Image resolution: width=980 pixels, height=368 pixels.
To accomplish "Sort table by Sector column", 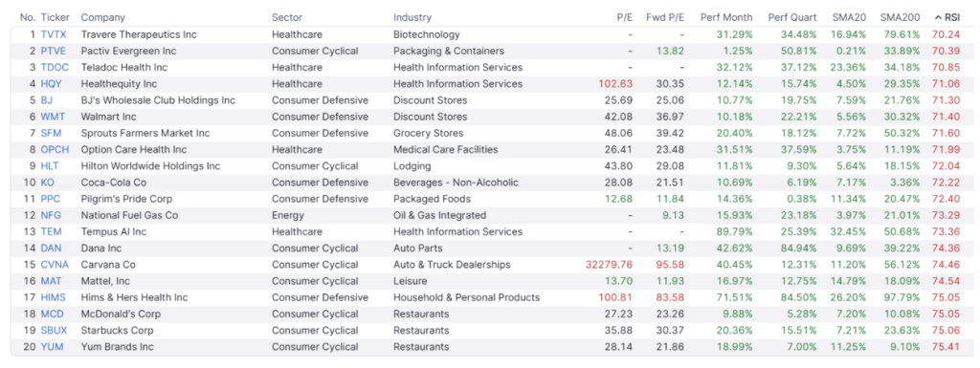I will pyautogui.click(x=287, y=17).
